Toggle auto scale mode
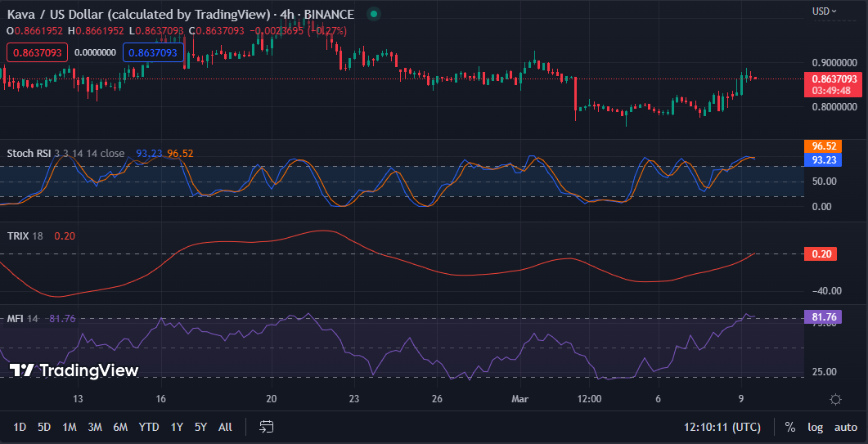The image size is (868, 444). tap(846, 427)
